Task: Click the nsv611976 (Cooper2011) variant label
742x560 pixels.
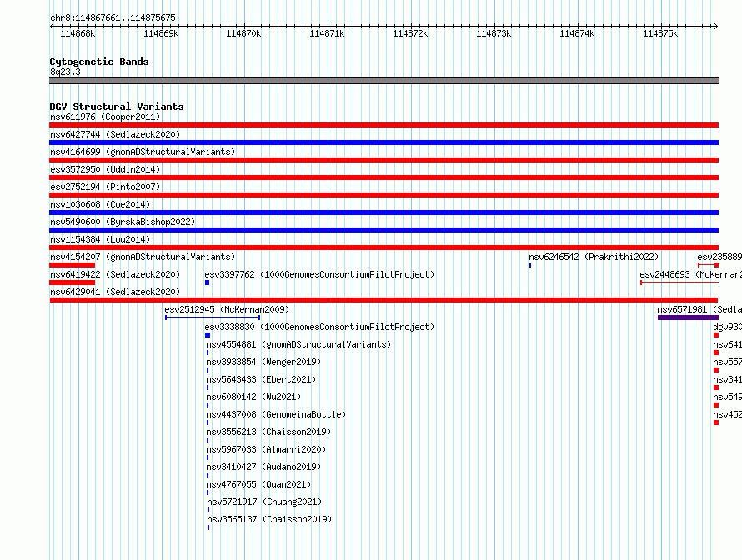Action: [x=105, y=117]
